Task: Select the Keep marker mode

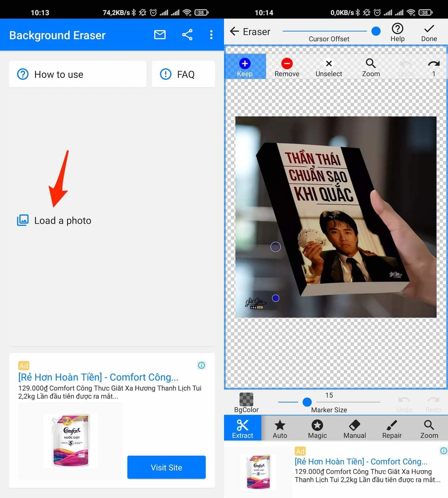Action: click(245, 67)
